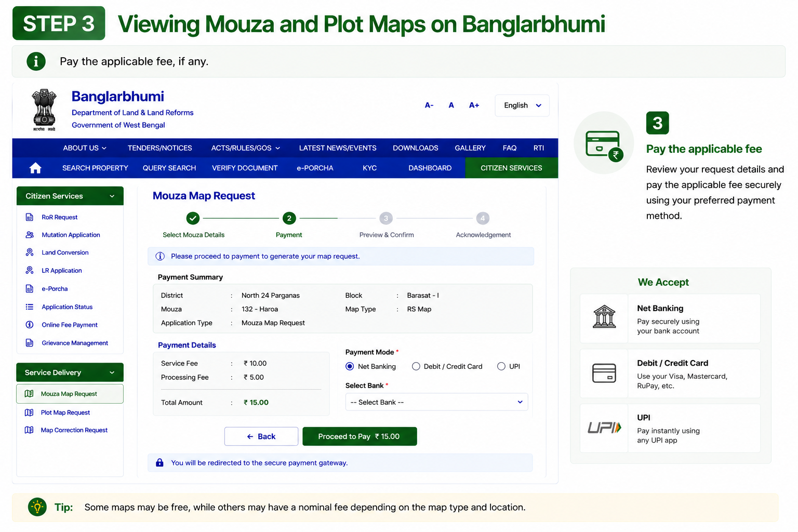Click the Total Amount ₹ 15.00 value
The image size is (798, 532).
click(256, 402)
